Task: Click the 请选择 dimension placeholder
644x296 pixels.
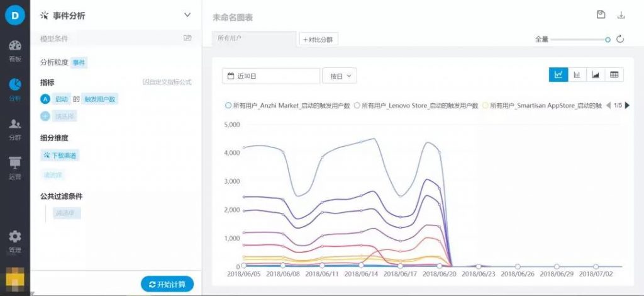Action: 53,175
